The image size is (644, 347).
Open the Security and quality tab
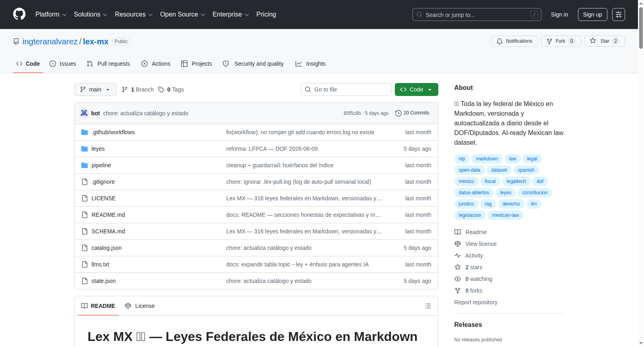pos(253,64)
